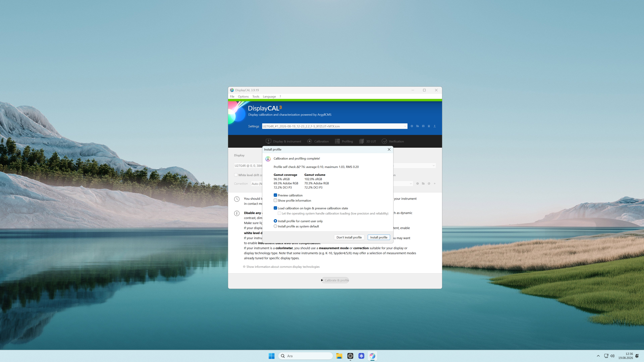The width and height of the screenshot is (644, 362).
Task: Click the 3D LUT cube icon
Action: (362, 141)
